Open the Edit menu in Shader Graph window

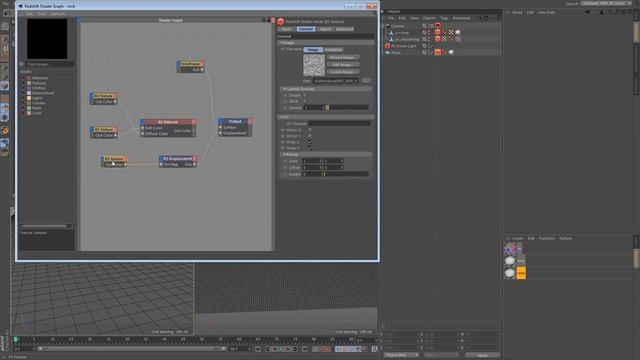(29, 13)
